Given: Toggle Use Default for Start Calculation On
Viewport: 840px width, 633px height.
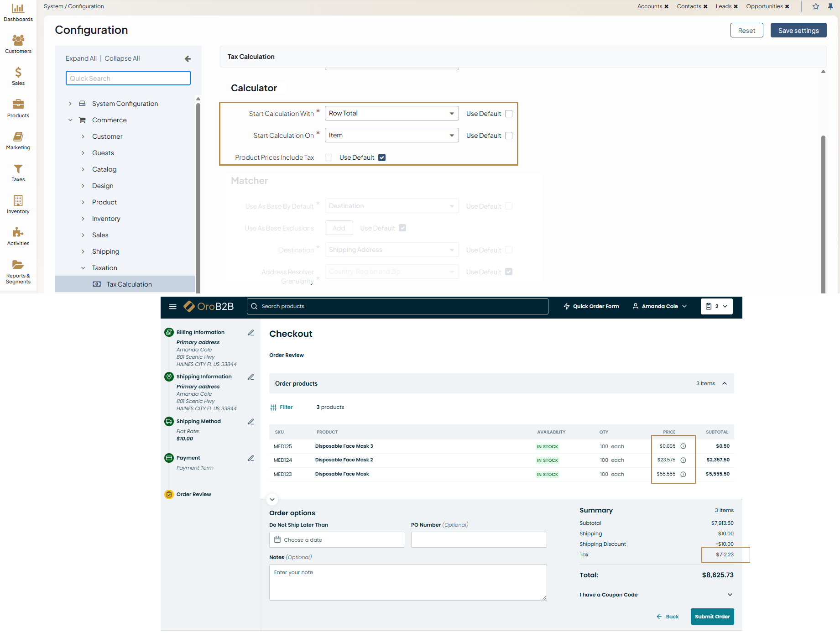Looking at the screenshot, I should (509, 136).
